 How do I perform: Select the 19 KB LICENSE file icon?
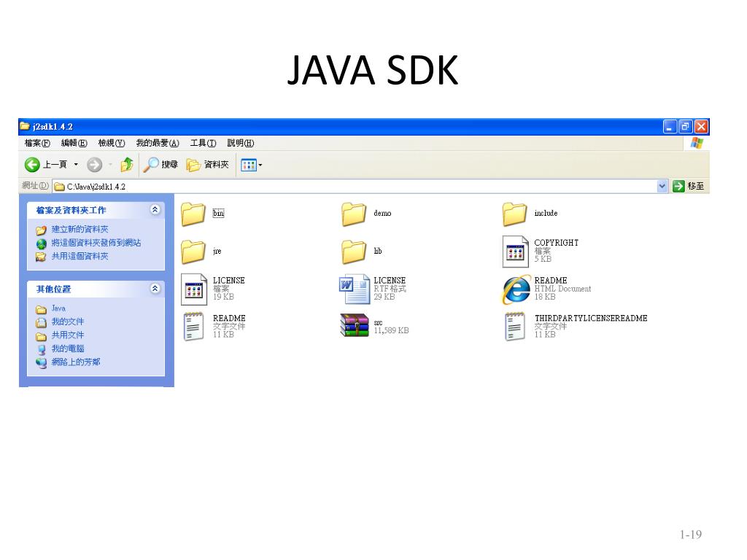pyautogui.click(x=194, y=289)
